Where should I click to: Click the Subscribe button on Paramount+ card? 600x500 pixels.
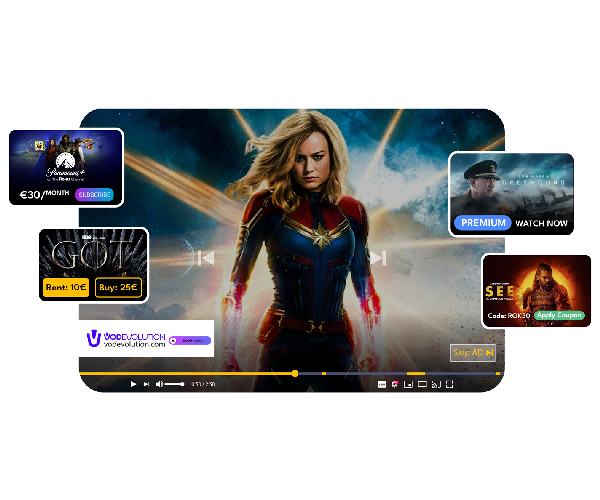point(95,194)
